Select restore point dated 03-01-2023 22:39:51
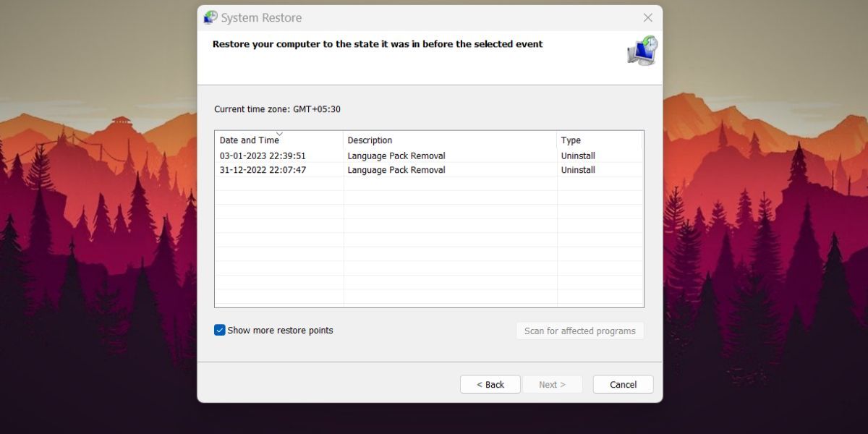The height and width of the screenshot is (434, 868). [x=429, y=156]
